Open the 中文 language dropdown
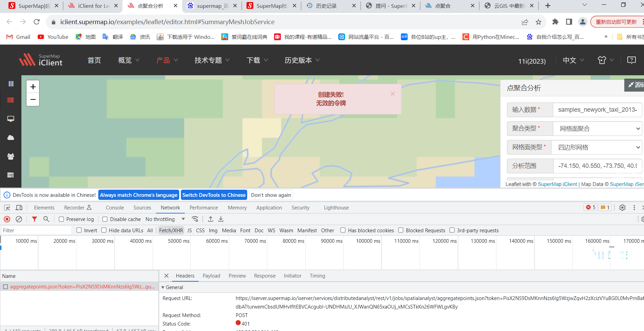644x331 pixels. coord(573,60)
